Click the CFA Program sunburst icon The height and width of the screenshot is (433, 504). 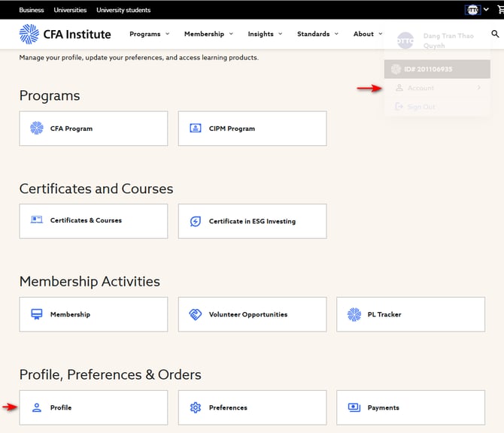[37, 128]
